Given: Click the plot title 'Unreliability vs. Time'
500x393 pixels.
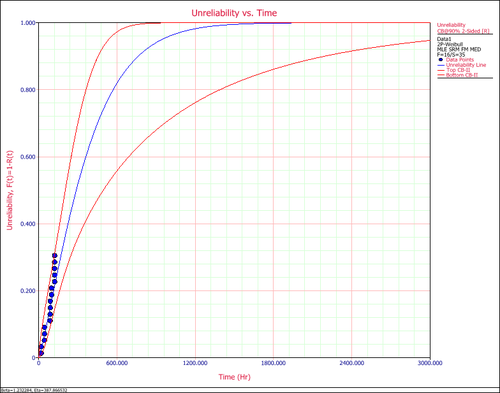Looking at the screenshot, I should coord(234,13).
